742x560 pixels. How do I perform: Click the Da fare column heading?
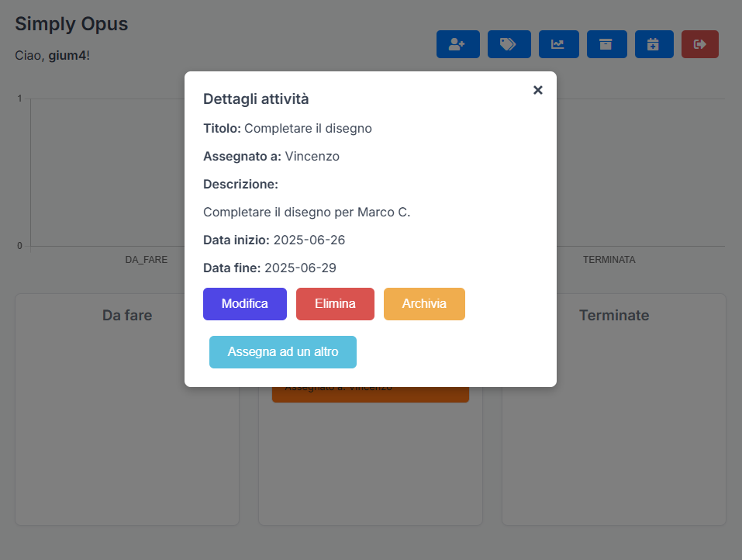[127, 315]
